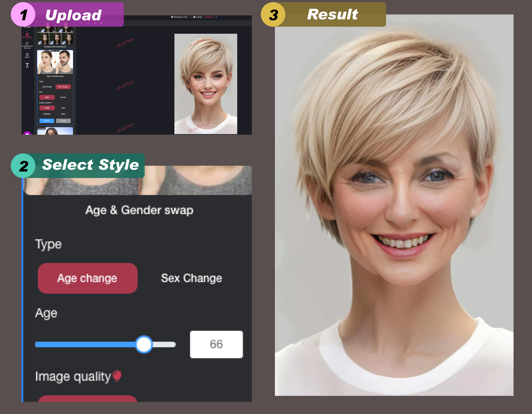Open the AI Background Remover tool

[x=27, y=45]
